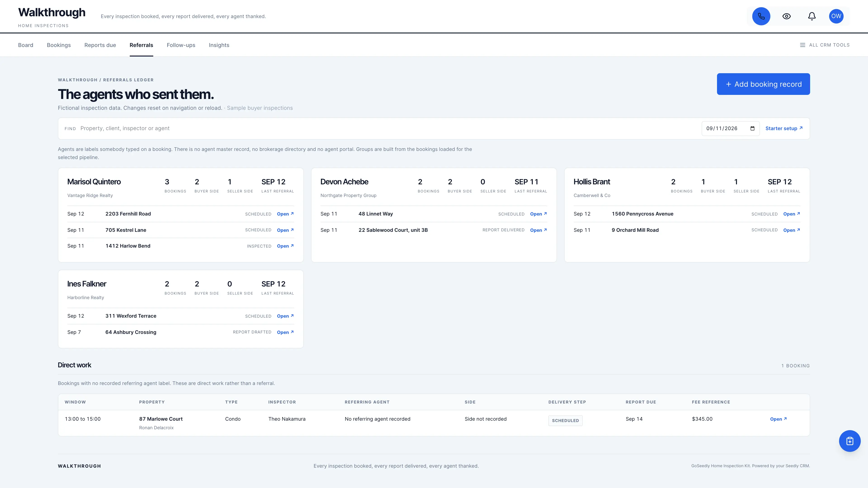868x488 pixels.
Task: Toggle the eye visibility icon in header
Action: (x=786, y=16)
